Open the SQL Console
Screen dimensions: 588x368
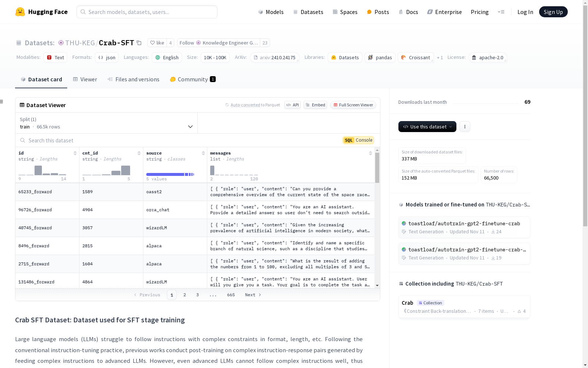(x=358, y=140)
